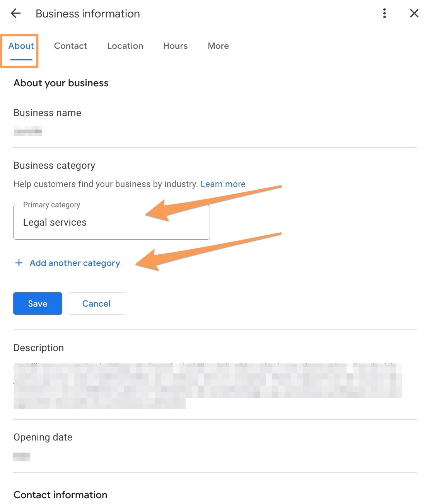The width and height of the screenshot is (427, 504).
Task: Open the three-dot more options menu
Action: click(384, 14)
